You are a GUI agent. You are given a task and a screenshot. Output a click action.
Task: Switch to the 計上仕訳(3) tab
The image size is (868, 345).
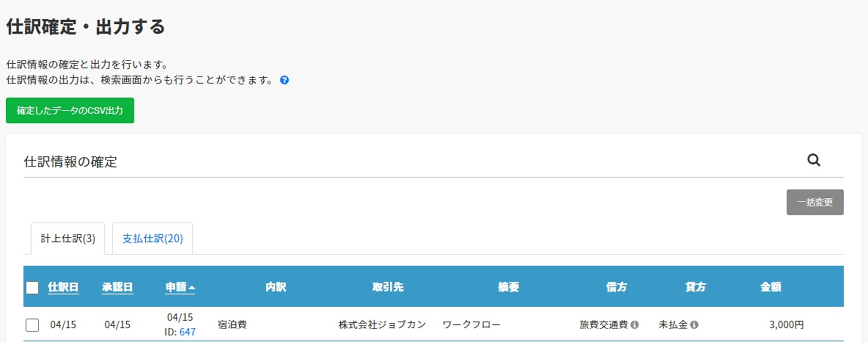click(68, 238)
